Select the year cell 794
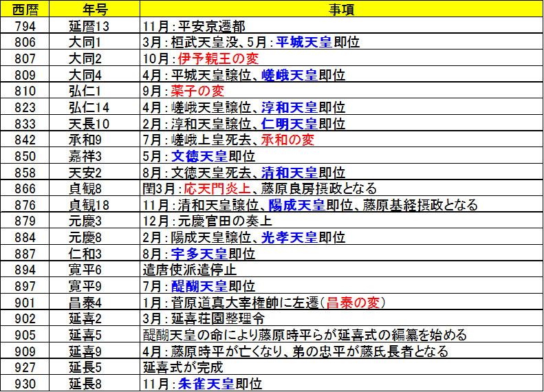The image size is (544, 392). point(25,27)
